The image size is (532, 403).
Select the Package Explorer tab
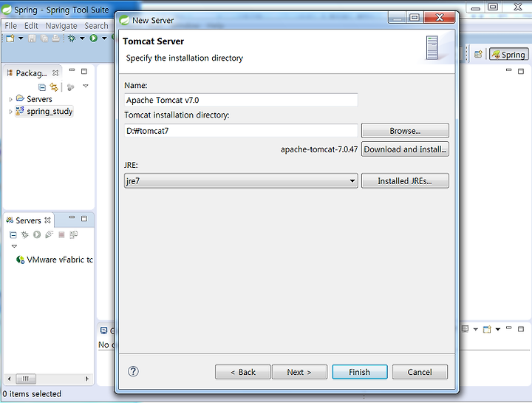[31, 73]
